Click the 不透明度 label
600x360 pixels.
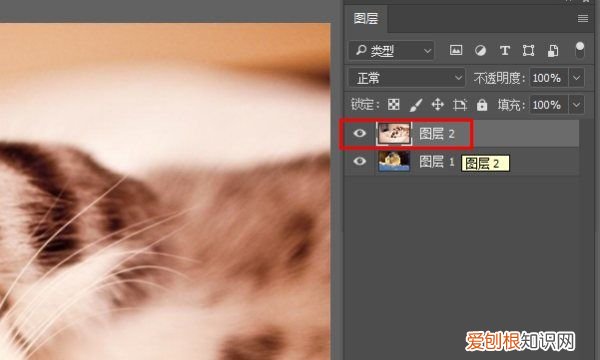(499, 78)
